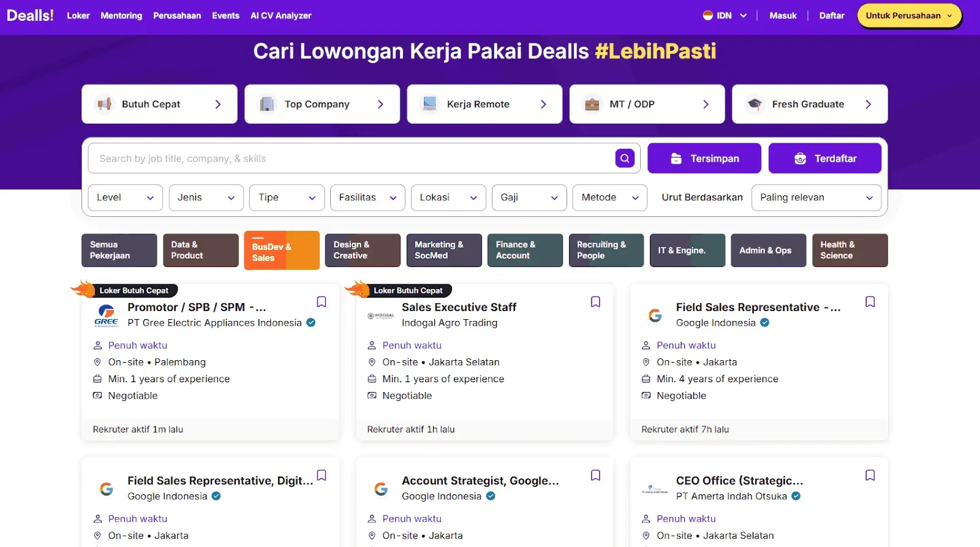The image size is (980, 547).
Task: Select the BusDev & Sales category tab
Action: (282, 251)
